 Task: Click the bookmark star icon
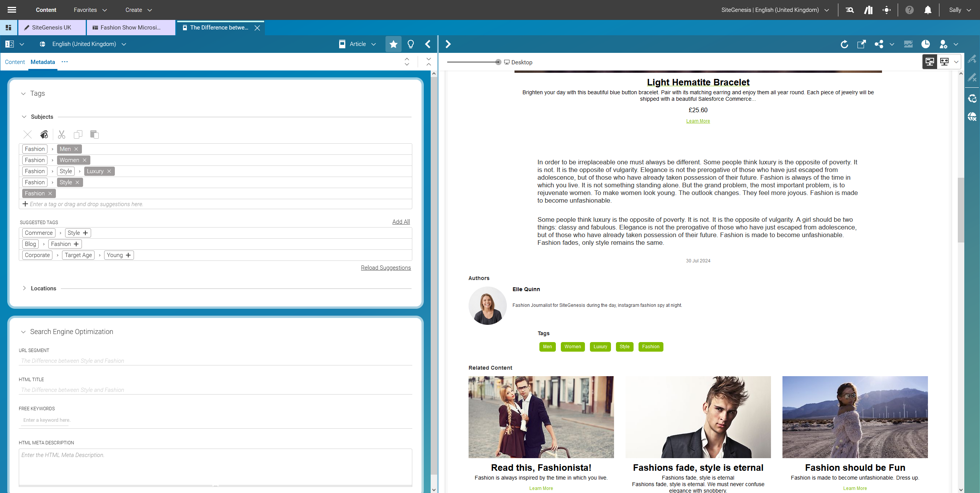[x=393, y=44]
